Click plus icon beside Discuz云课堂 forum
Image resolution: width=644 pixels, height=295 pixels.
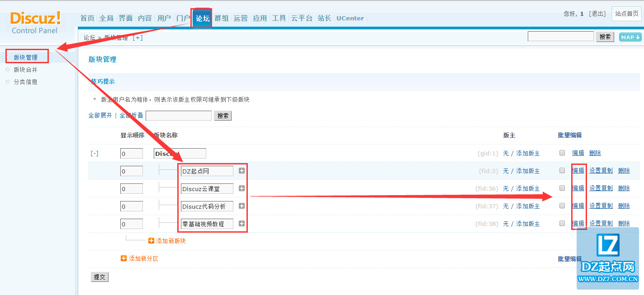coord(241,188)
